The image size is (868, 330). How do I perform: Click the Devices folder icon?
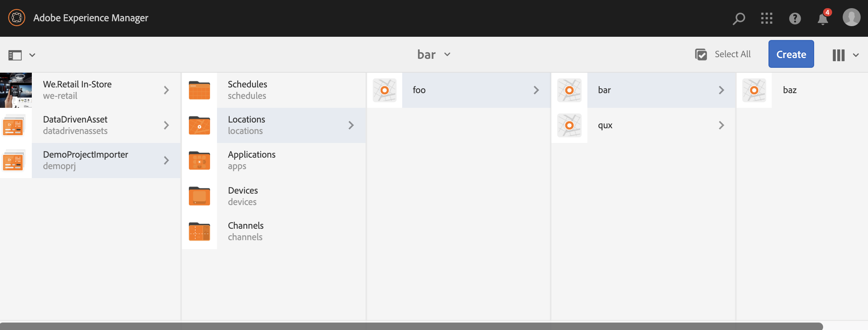point(199,196)
